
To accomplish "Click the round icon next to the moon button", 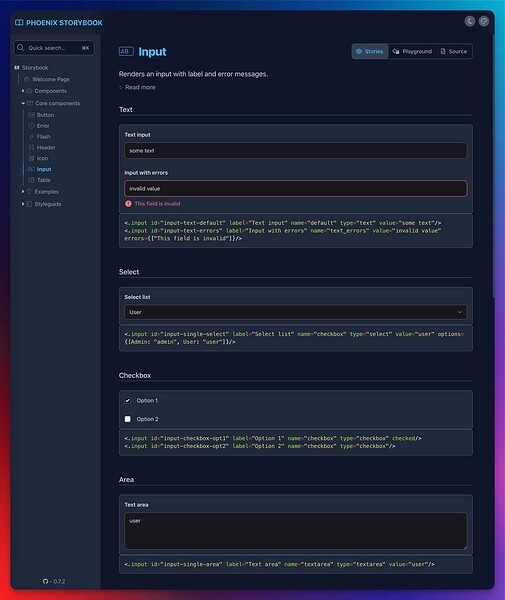I will point(484,21).
